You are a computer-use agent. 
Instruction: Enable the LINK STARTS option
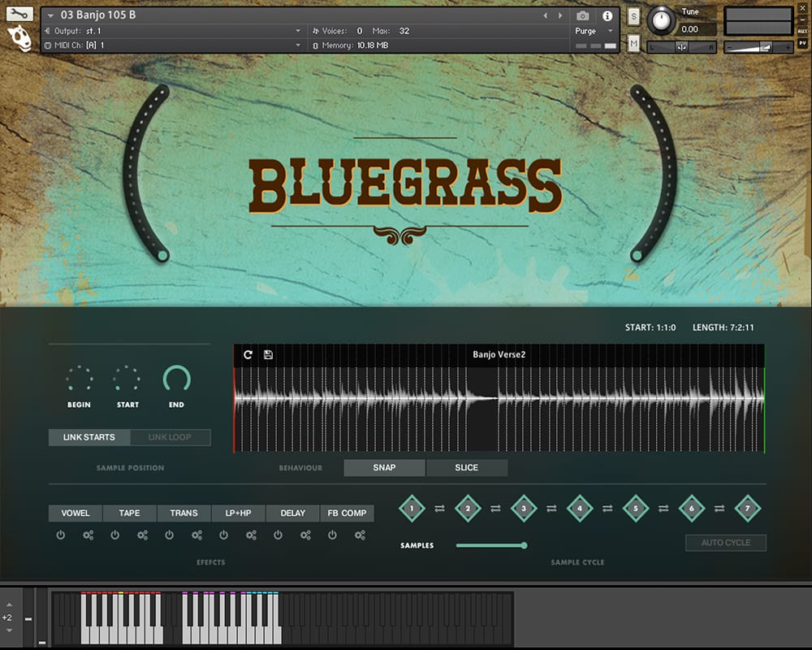point(89,437)
